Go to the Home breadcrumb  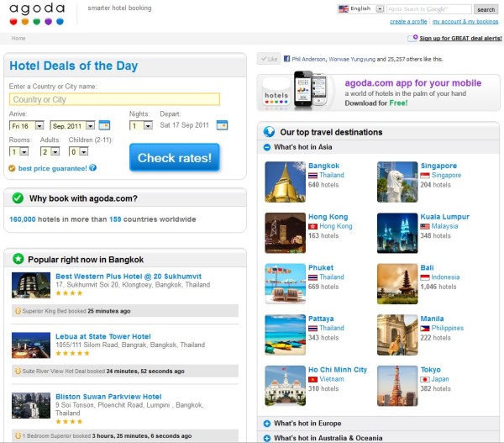coord(18,38)
